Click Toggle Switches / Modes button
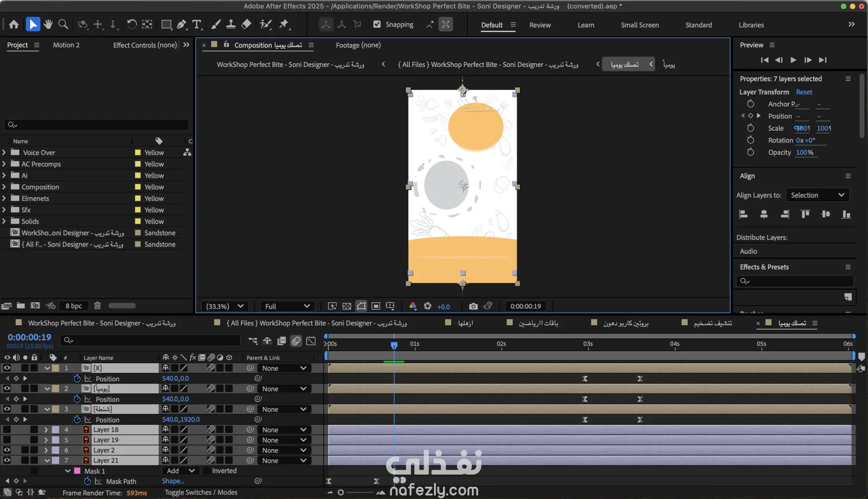 pos(201,492)
